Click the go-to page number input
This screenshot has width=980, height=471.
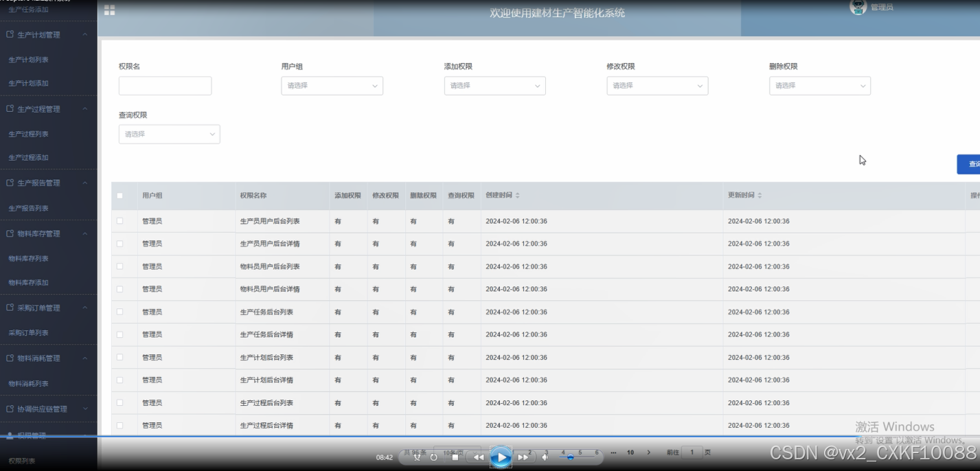tap(692, 452)
